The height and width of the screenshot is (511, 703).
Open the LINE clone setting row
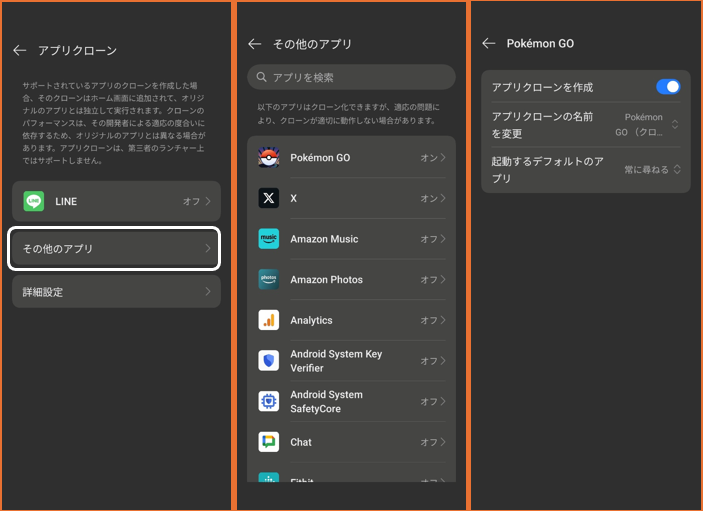point(115,201)
